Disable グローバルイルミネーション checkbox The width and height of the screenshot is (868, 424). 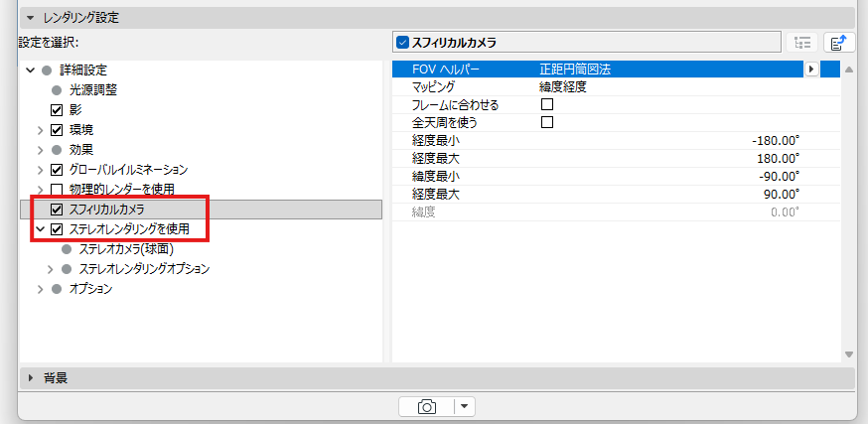[57, 170]
